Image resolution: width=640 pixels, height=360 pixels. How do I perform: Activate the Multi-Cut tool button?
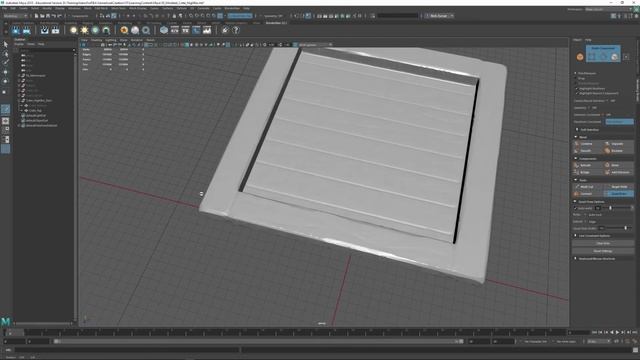588,187
